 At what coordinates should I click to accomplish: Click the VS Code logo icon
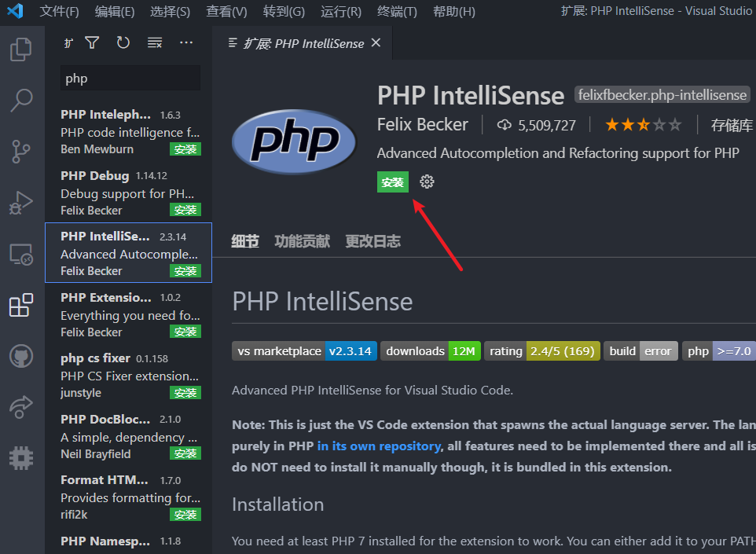pyautogui.click(x=15, y=10)
